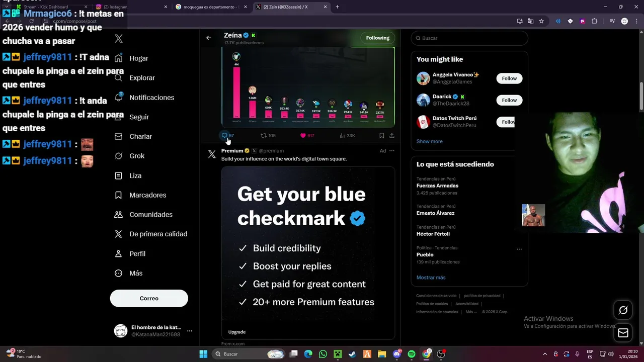
Task: Click the back arrow beside Zeína
Action: pos(209,38)
